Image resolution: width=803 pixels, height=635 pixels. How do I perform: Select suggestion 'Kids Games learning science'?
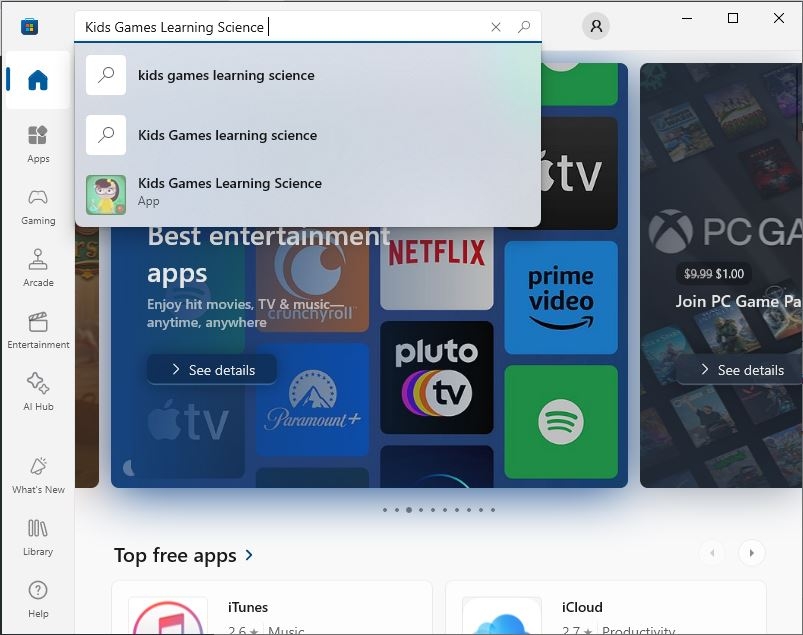tap(308, 135)
